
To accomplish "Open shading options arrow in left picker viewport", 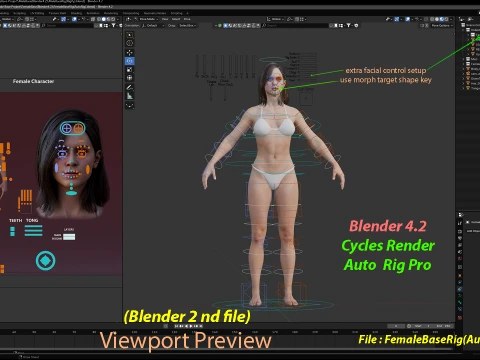I will (118, 19).
